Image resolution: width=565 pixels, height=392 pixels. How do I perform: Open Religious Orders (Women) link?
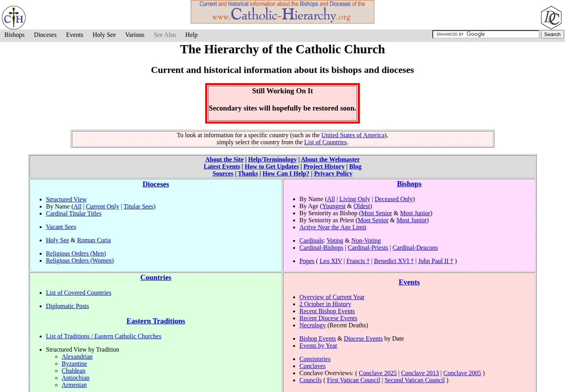tap(80, 261)
